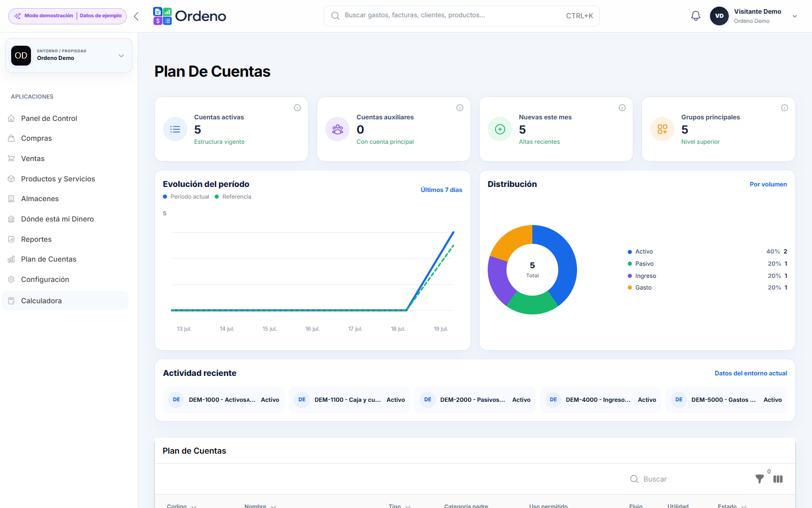This screenshot has height=508, width=812.
Task: Open Calculadora from the sidebar
Action: coord(41,301)
